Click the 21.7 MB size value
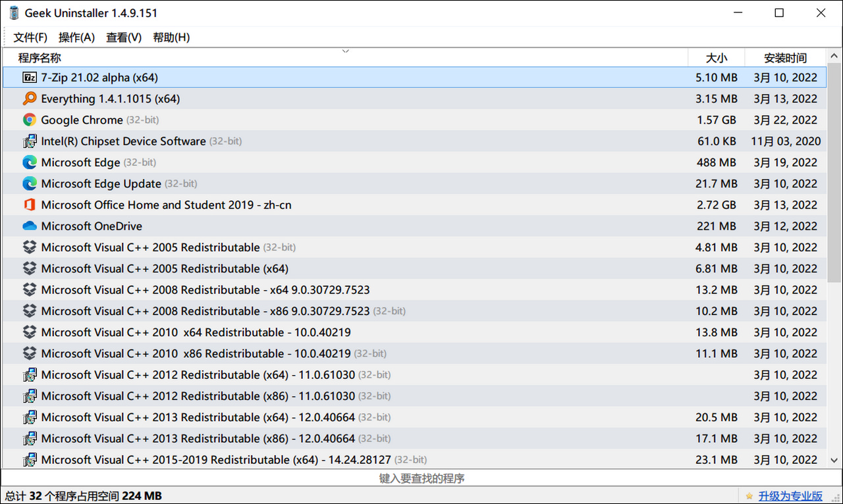The height and width of the screenshot is (504, 843). 717,184
